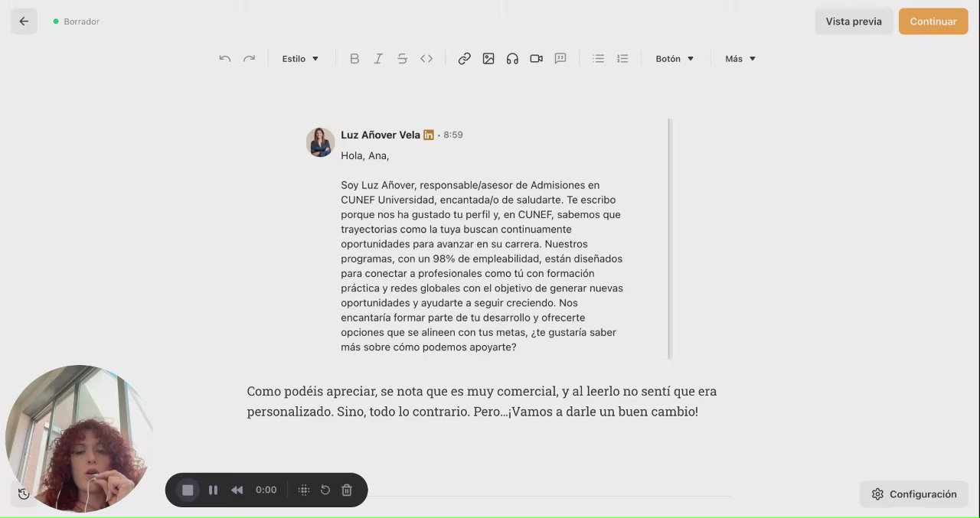Screen dimensions: 980x518
Task: Click the embedded message starting "Hola, Ana,"
Action: point(488,239)
